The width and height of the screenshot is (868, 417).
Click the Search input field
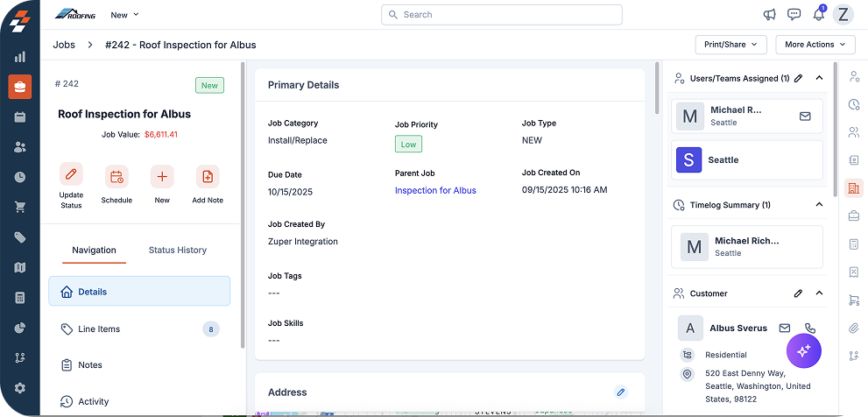tap(501, 14)
